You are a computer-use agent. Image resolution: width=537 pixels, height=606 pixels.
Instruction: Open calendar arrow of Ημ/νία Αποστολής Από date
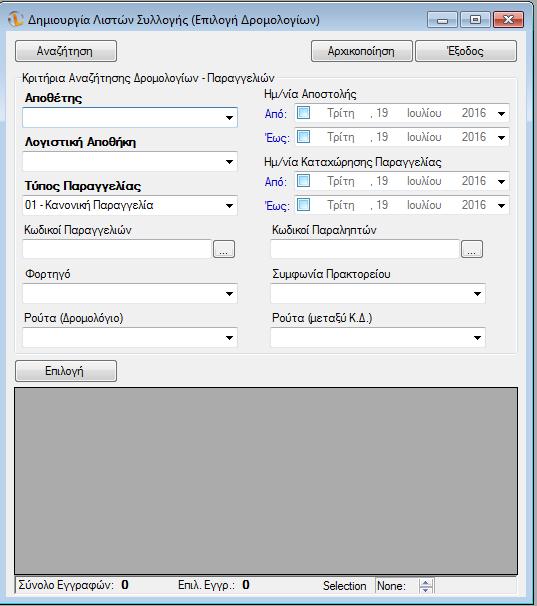pyautogui.click(x=501, y=114)
